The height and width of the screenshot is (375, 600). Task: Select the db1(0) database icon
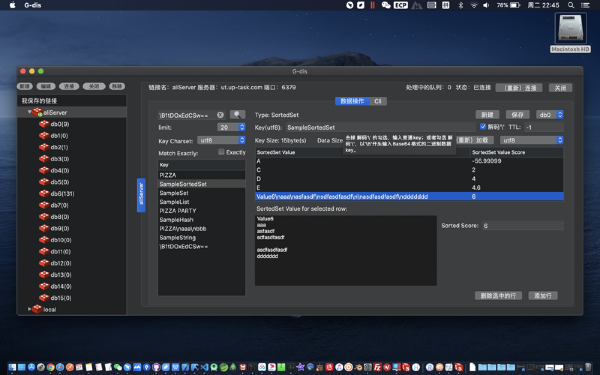tap(44, 135)
